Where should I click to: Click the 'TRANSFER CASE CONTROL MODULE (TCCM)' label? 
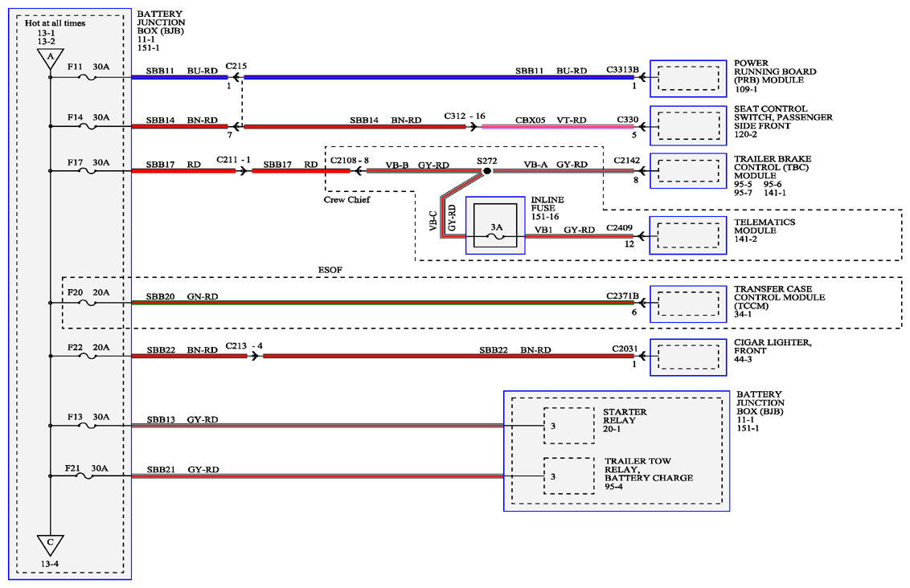780,297
